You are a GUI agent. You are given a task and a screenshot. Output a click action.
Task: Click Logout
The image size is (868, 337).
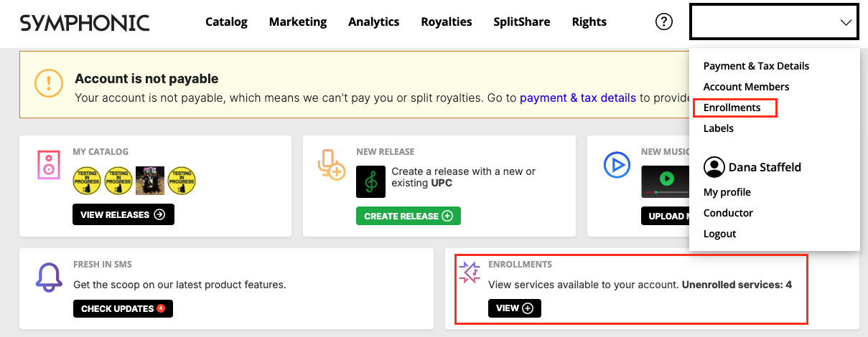(719, 234)
